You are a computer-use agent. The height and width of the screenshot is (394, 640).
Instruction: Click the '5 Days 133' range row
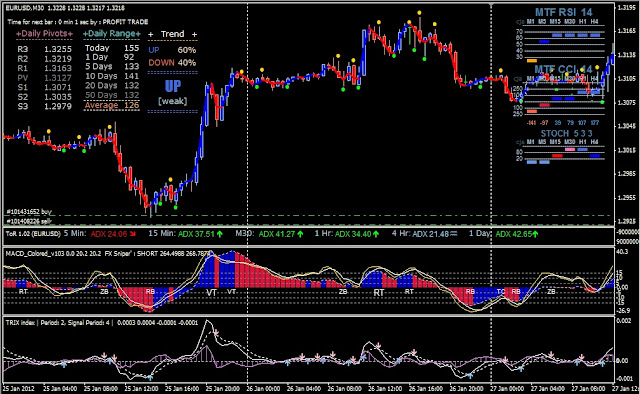tap(112, 66)
